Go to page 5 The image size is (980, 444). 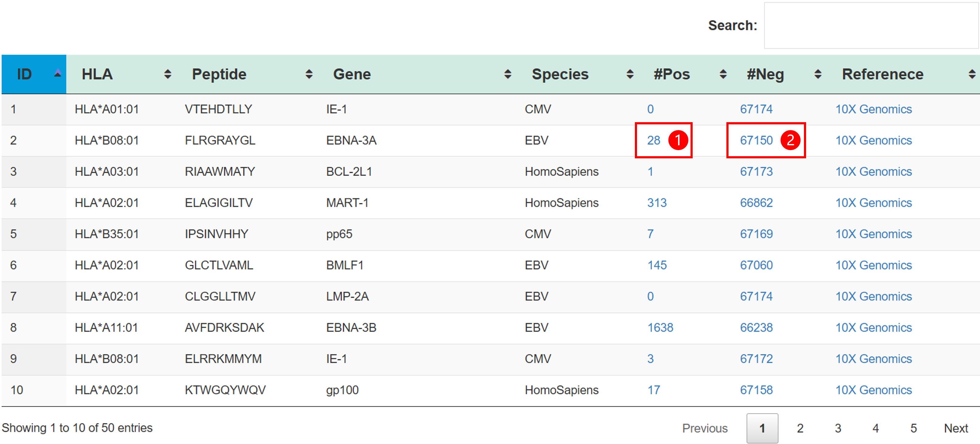(913, 428)
